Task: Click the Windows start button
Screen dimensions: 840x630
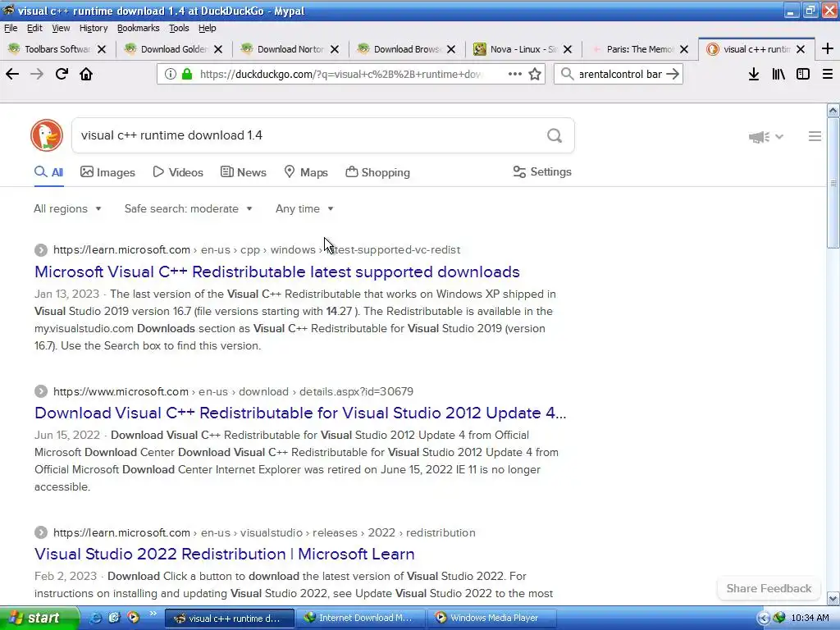Action: pos(39,618)
